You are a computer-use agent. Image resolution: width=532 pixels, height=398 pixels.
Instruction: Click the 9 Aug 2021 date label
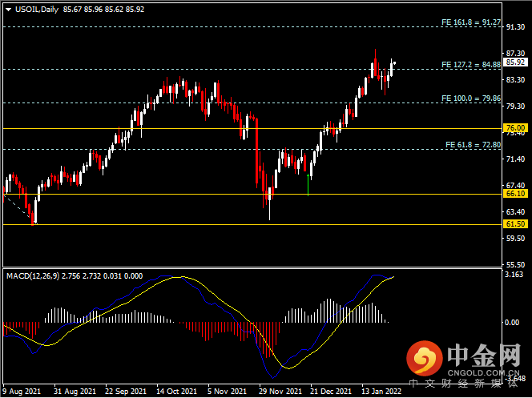click(x=22, y=392)
